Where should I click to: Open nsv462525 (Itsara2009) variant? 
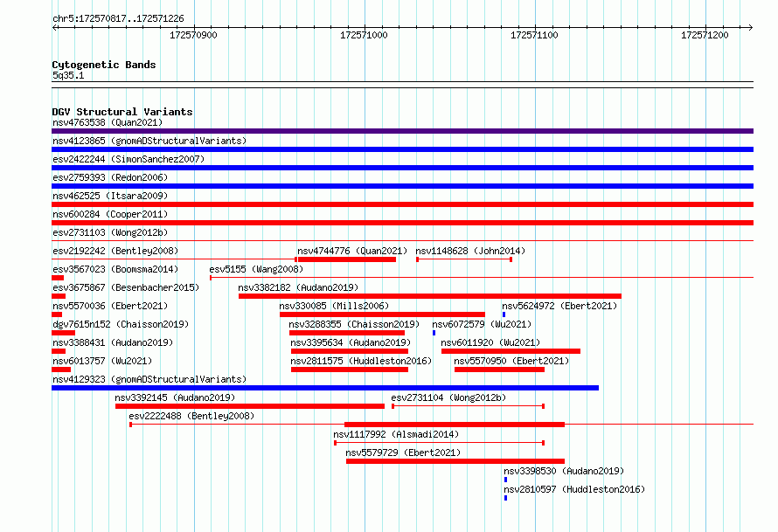coord(110,196)
